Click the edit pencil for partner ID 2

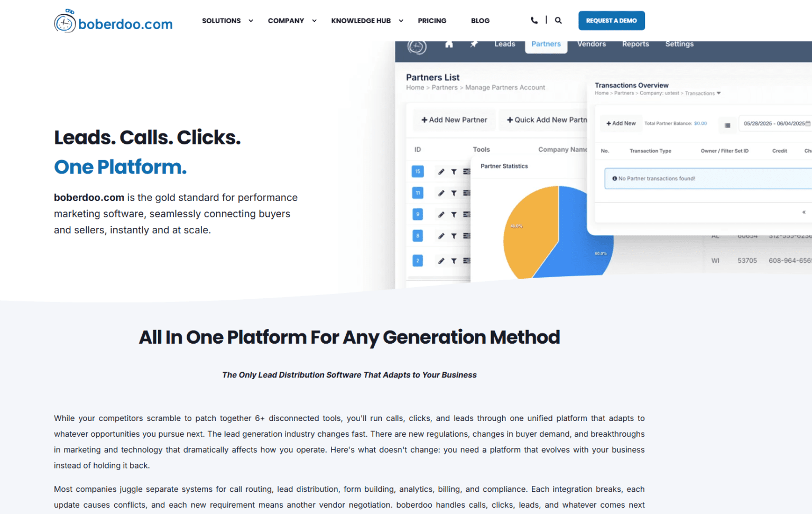[441, 261]
